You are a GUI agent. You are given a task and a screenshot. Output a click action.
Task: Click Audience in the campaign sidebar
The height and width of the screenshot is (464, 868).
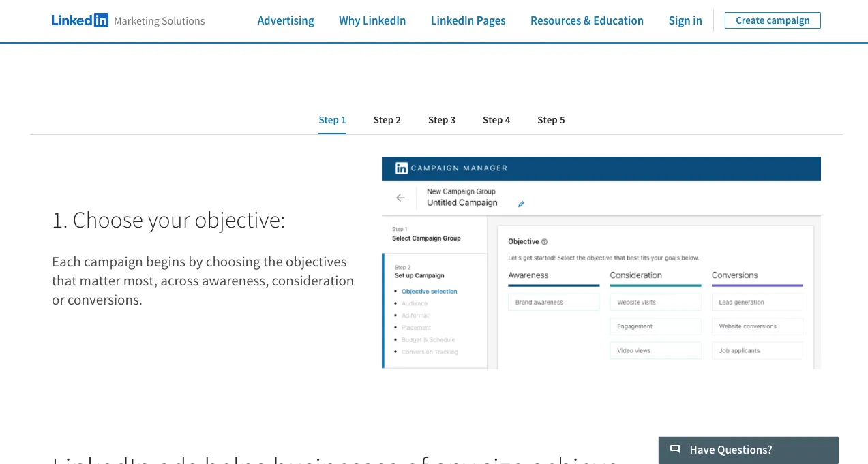coord(415,303)
